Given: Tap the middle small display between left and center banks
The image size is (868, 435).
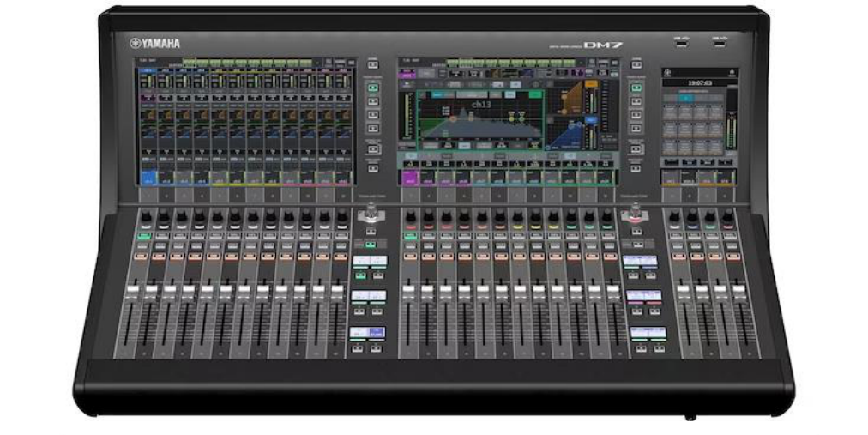Looking at the screenshot, I should click(369, 297).
